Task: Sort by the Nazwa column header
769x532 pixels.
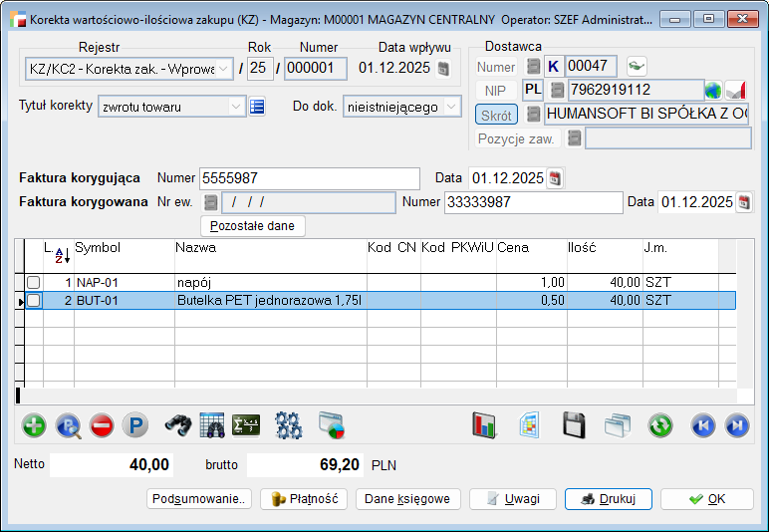Action: 269,247
